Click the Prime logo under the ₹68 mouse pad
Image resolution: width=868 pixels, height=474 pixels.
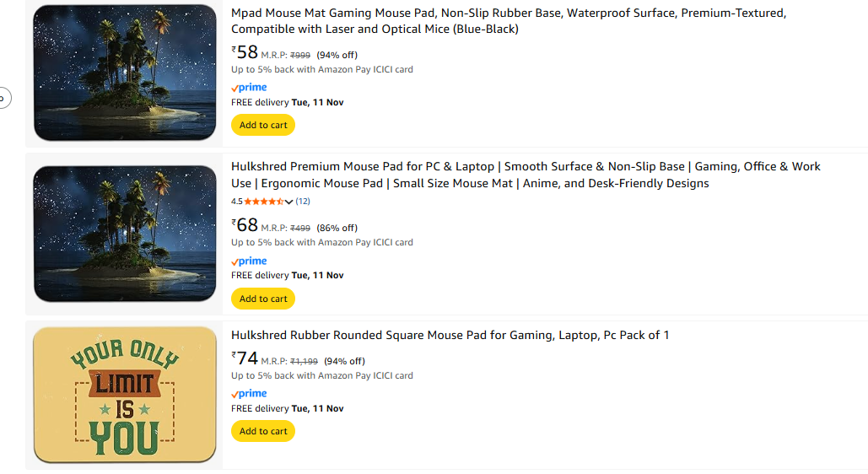(x=249, y=261)
